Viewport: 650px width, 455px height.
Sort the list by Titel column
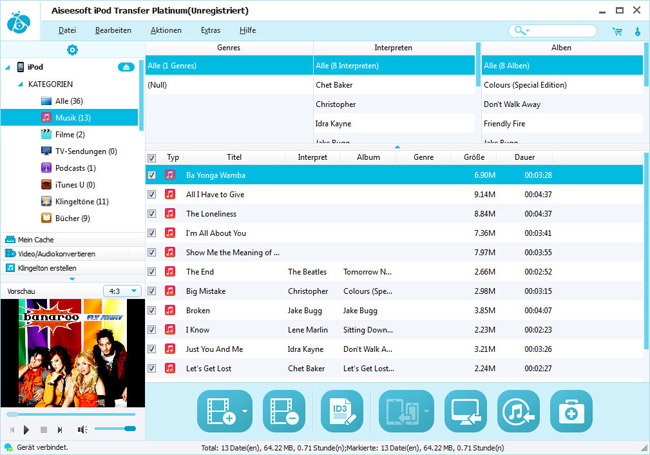(234, 157)
